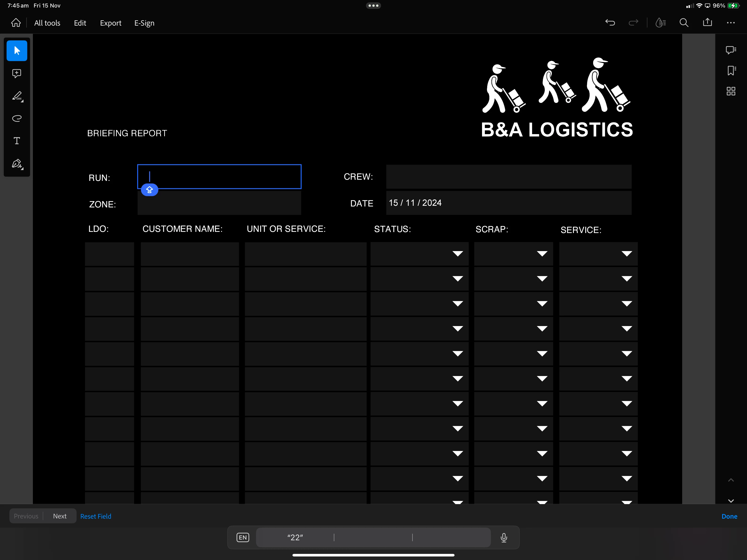Open the search magnifier
The height and width of the screenshot is (560, 747).
[x=684, y=23]
